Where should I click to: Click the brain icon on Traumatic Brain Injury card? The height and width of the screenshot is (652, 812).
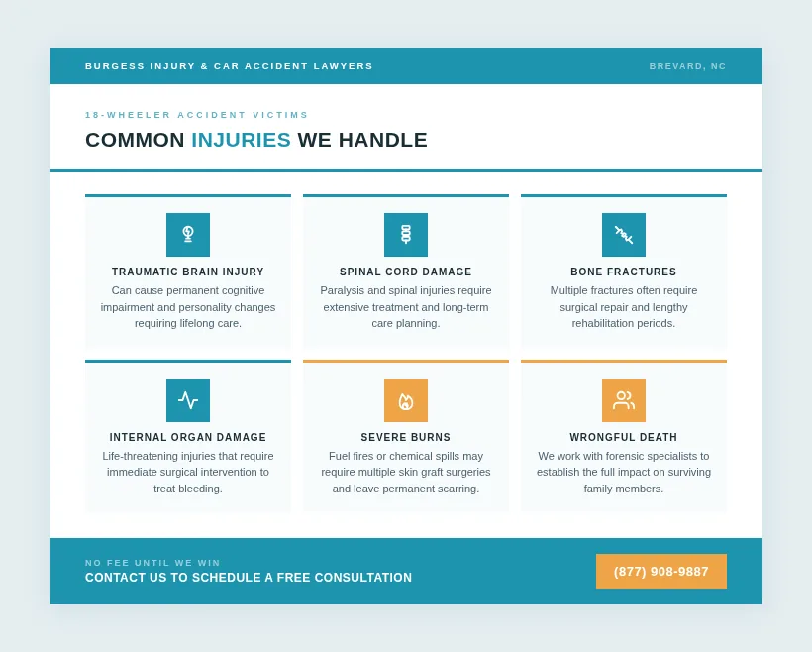click(x=188, y=235)
